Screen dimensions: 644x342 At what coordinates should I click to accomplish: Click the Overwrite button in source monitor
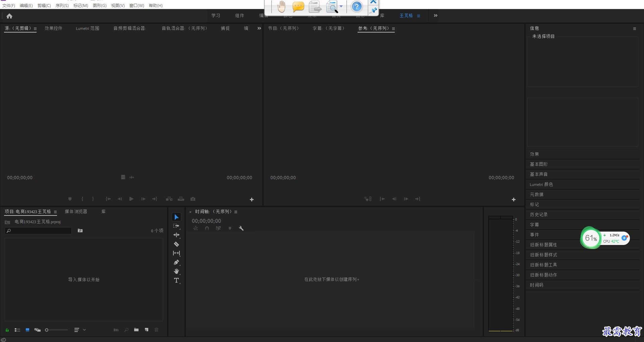pos(181,199)
